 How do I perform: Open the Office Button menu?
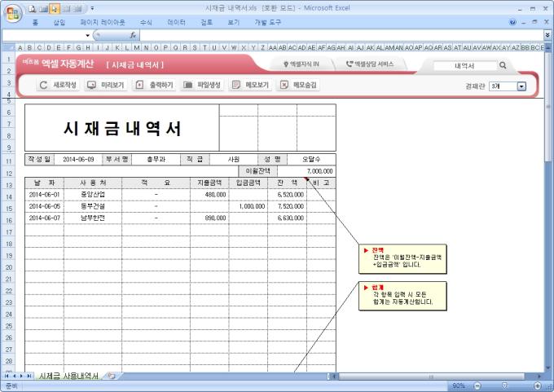pyautogui.click(x=13, y=13)
